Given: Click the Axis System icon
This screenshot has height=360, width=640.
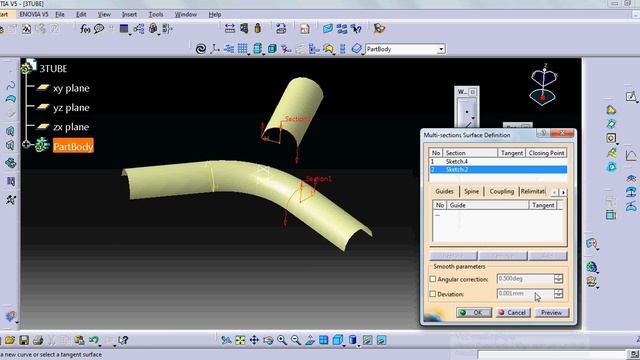Looking at the screenshot, I should pyautogui.click(x=214, y=49).
